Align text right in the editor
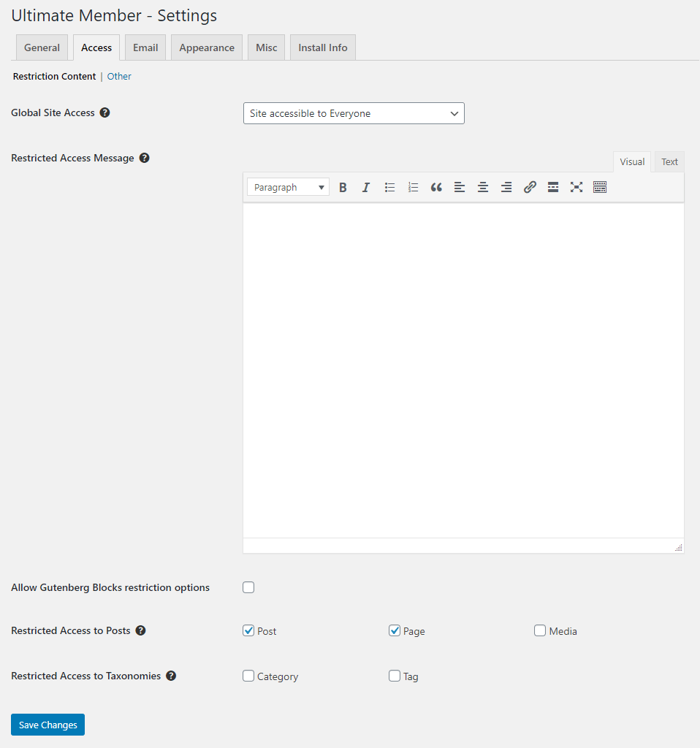The height and width of the screenshot is (748, 700). [x=506, y=188]
